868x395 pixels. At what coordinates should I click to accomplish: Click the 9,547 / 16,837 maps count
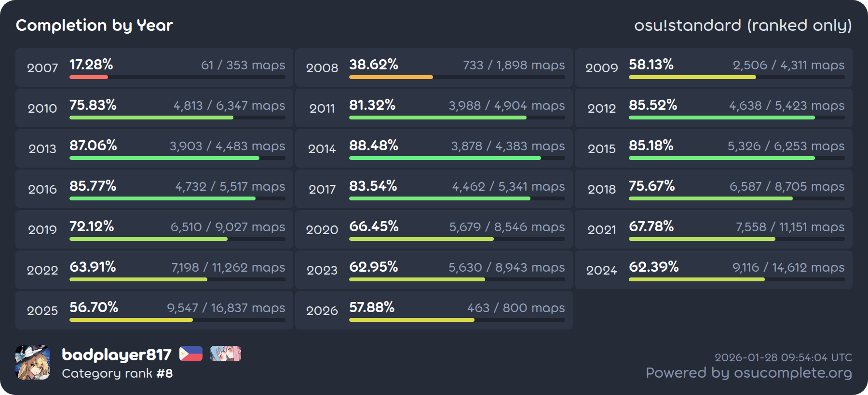tap(226, 308)
